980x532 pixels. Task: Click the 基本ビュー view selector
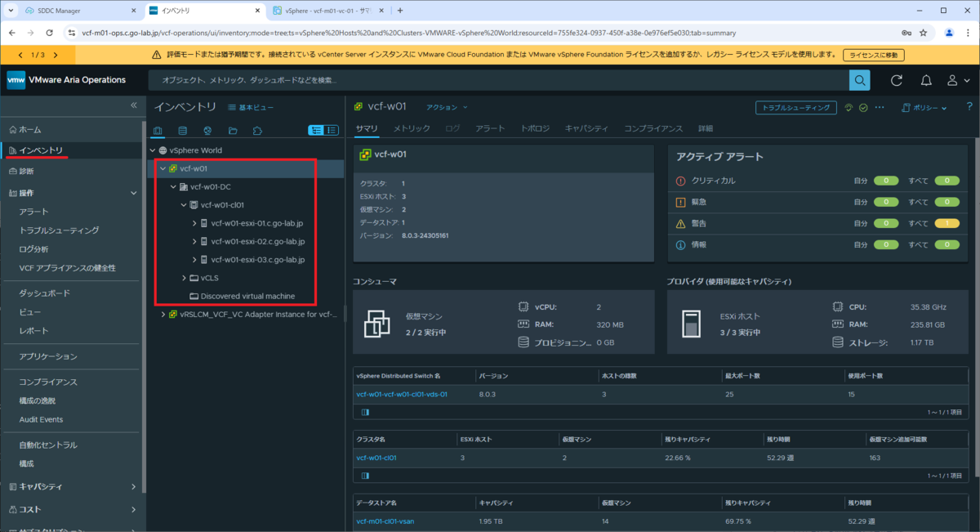pyautogui.click(x=252, y=107)
